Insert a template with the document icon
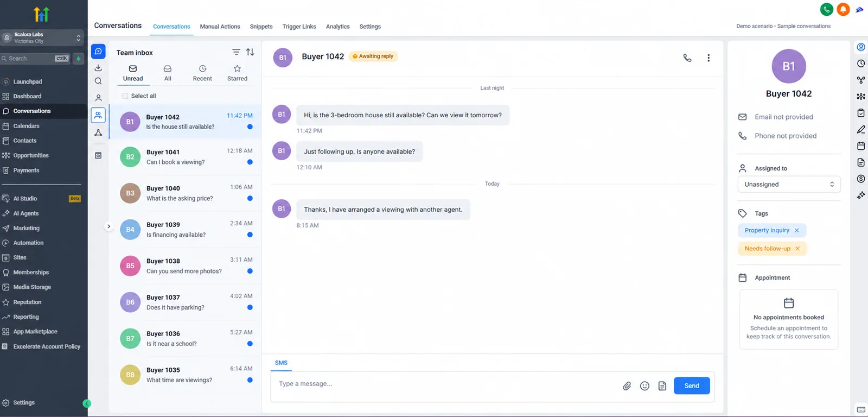Viewport: 868px width, 417px height. tap(662, 386)
